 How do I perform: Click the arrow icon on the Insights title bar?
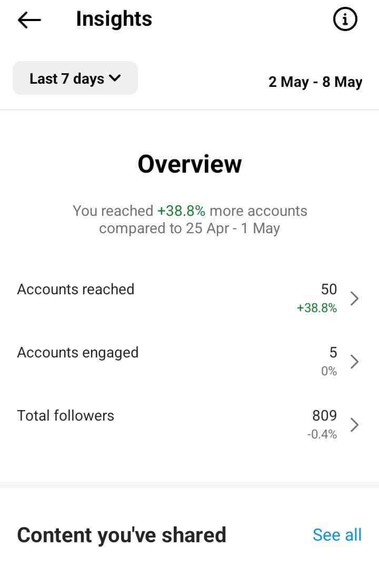point(29,19)
